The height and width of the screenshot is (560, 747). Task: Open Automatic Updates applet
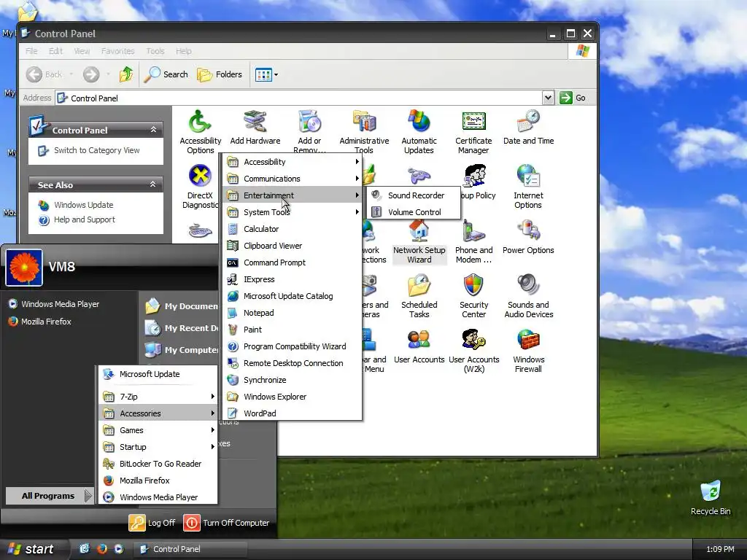point(419,132)
